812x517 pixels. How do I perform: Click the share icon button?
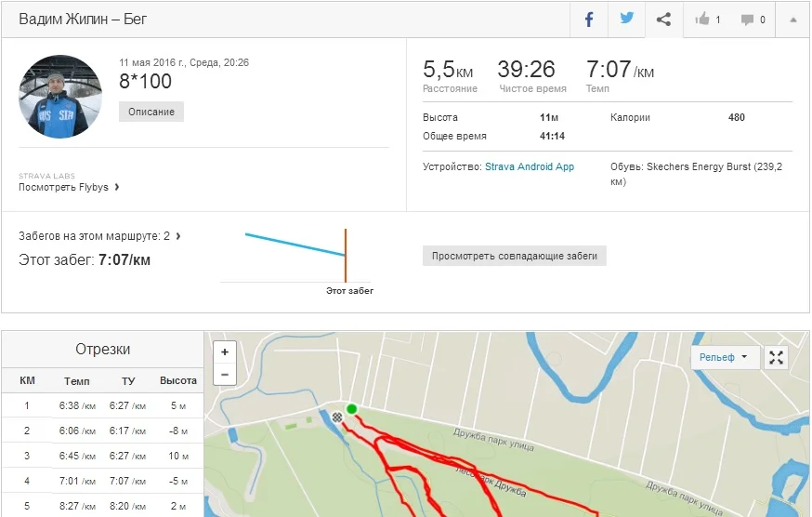(x=663, y=20)
